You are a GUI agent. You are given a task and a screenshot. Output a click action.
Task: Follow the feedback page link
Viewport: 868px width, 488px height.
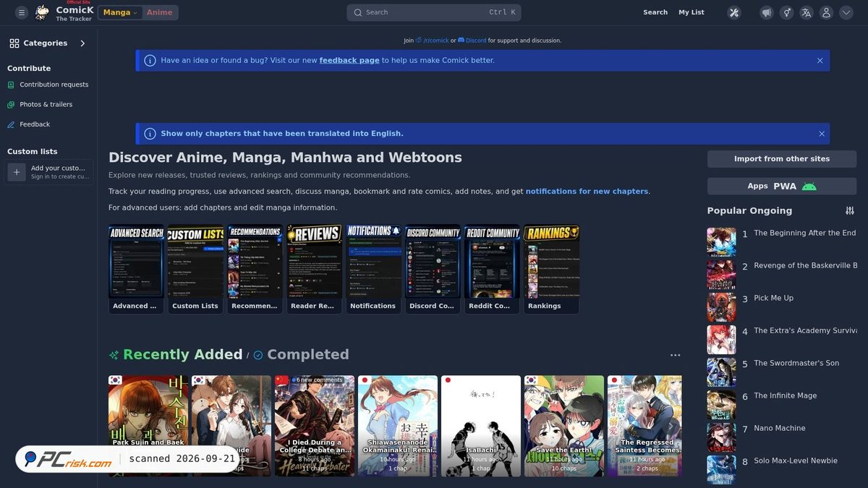(x=349, y=61)
